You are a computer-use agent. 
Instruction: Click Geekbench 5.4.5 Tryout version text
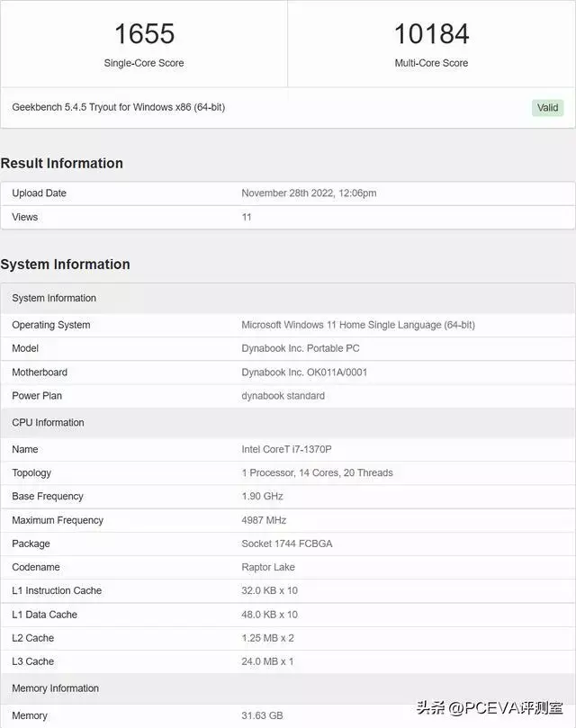coord(119,107)
